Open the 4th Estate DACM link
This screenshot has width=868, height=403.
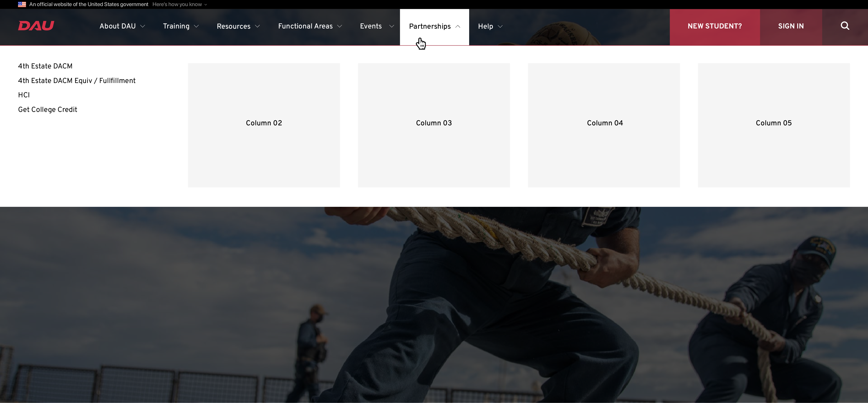pyautogui.click(x=45, y=66)
